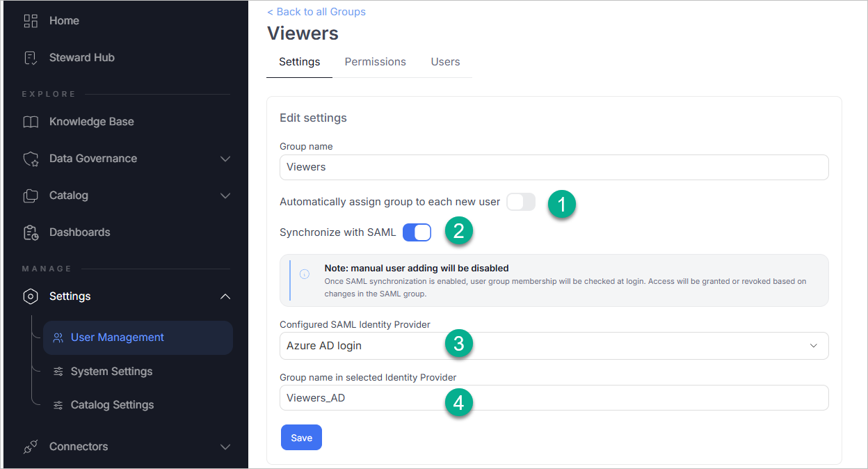Image resolution: width=868 pixels, height=469 pixels.
Task: Select User Management submenu item
Action: (138, 337)
